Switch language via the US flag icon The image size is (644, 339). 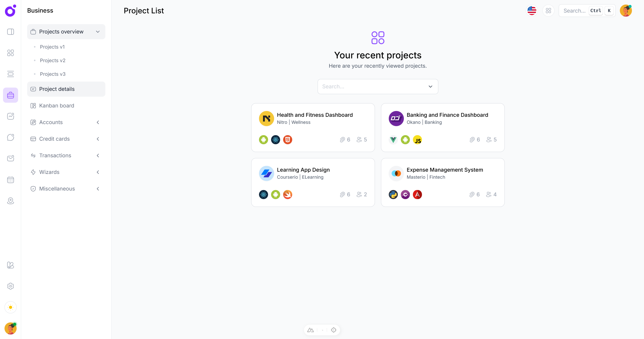532,11
